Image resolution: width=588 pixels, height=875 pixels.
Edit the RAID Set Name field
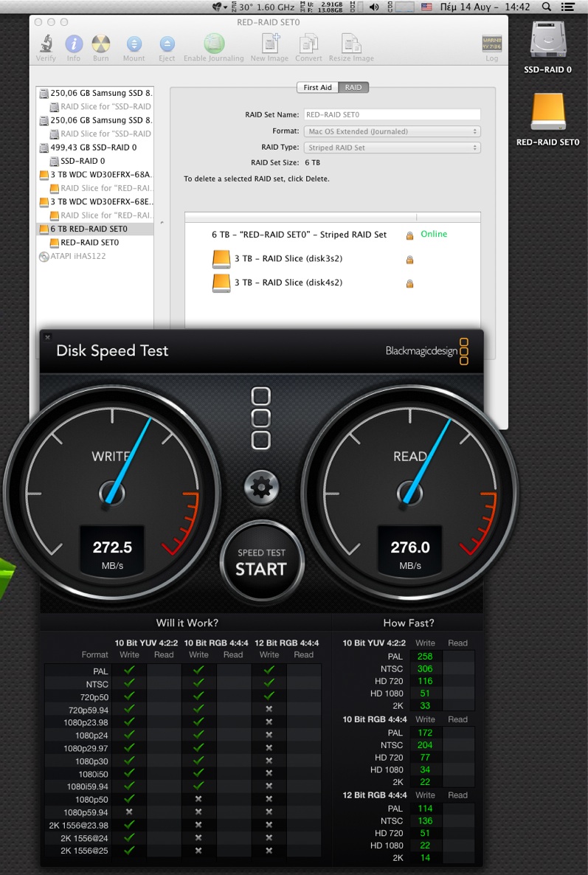(x=392, y=114)
